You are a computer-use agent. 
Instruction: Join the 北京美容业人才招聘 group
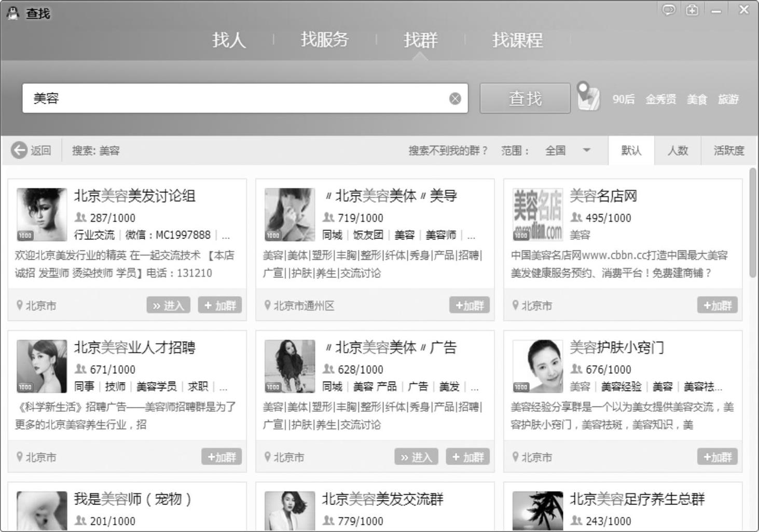click(222, 457)
